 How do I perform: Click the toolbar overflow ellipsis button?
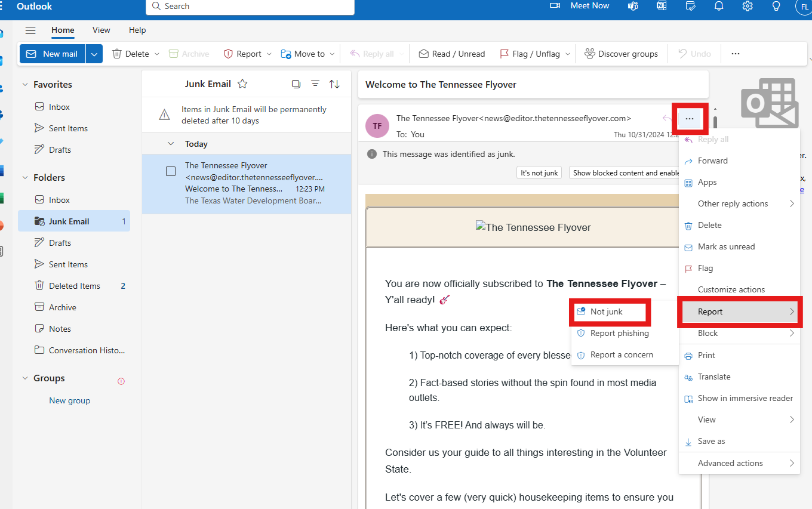click(x=736, y=54)
